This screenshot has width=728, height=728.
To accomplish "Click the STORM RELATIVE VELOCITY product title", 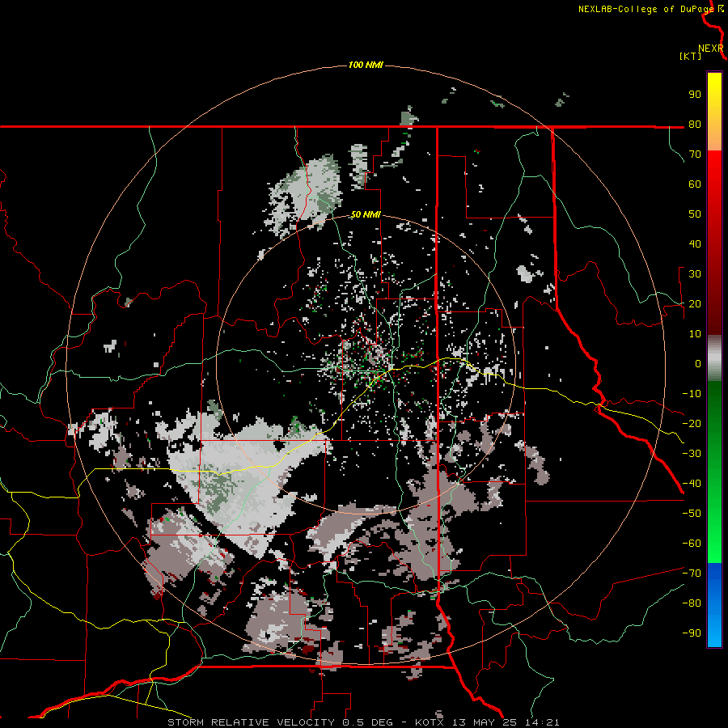I will [251, 722].
